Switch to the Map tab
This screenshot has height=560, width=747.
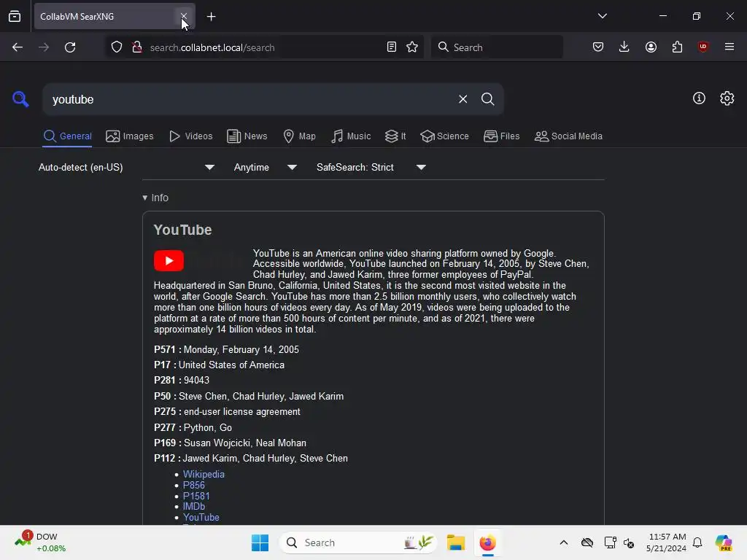[x=299, y=136]
